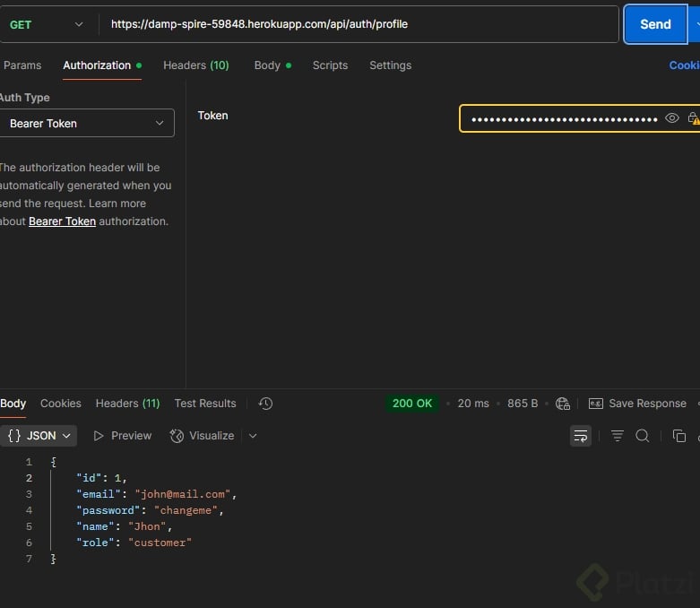
Task: Switch to Test Results tab
Action: [x=205, y=404]
